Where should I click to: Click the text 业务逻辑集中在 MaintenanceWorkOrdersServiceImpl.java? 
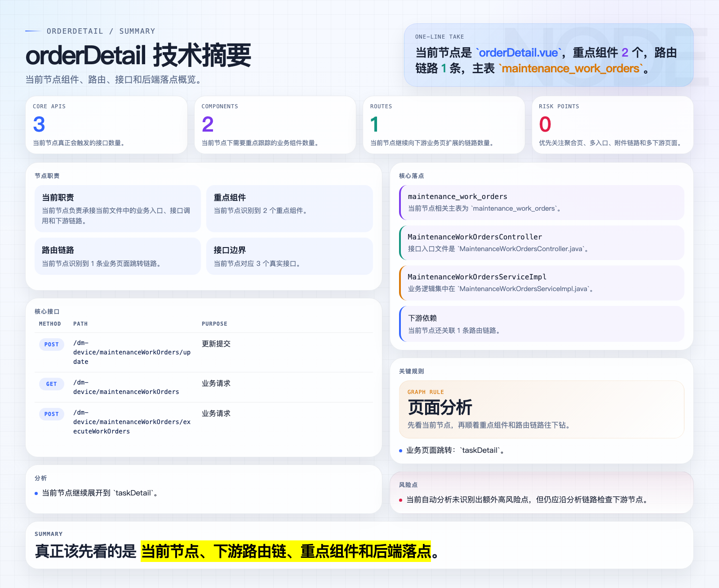[x=502, y=288]
